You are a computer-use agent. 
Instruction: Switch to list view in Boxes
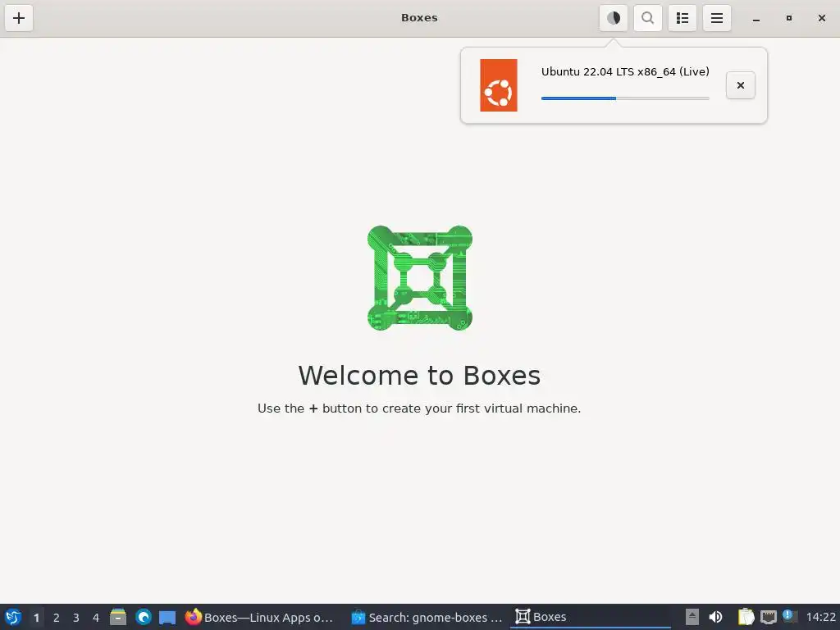click(682, 18)
